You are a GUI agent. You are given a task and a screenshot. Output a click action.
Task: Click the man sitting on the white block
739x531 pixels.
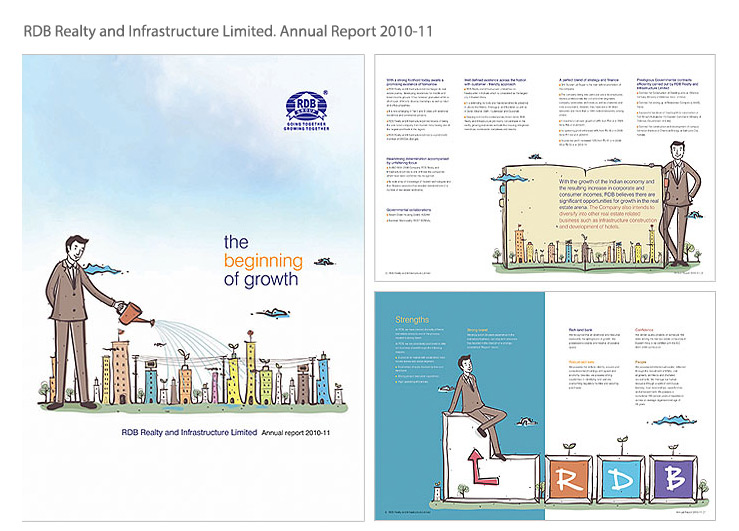(477, 408)
